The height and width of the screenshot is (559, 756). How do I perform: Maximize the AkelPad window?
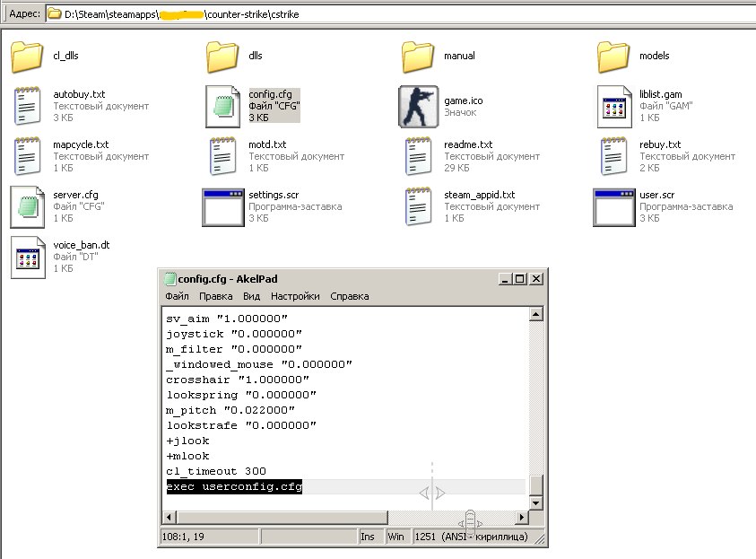tap(519, 279)
